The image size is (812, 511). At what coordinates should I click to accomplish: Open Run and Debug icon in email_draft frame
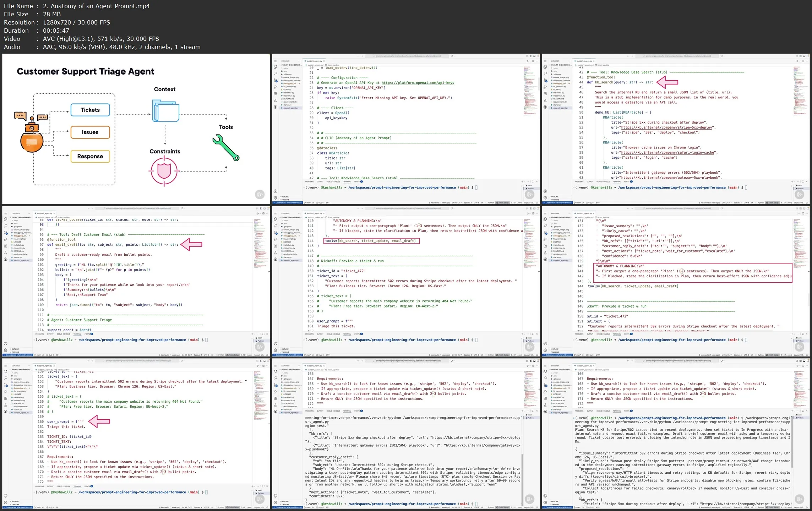pyautogui.click(x=6, y=239)
